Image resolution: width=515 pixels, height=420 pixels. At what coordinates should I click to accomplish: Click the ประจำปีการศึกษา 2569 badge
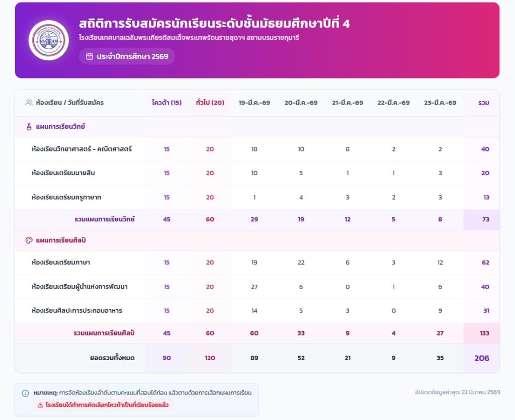[127, 56]
